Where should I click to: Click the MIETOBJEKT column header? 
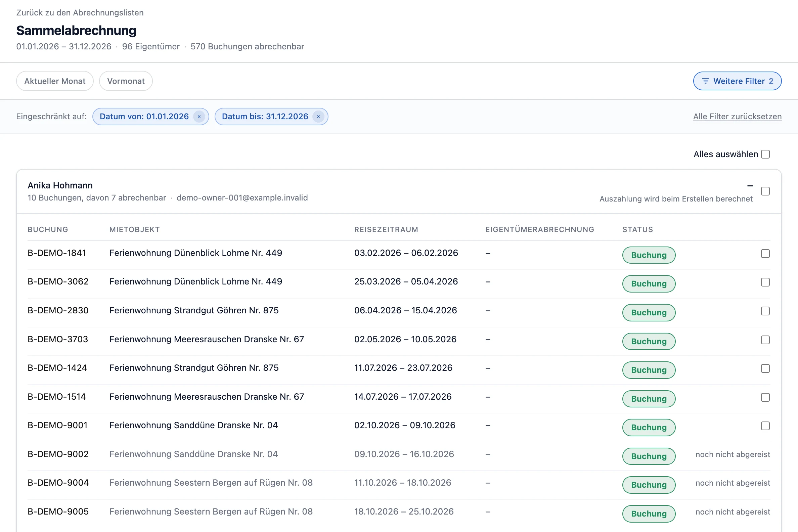coord(134,229)
